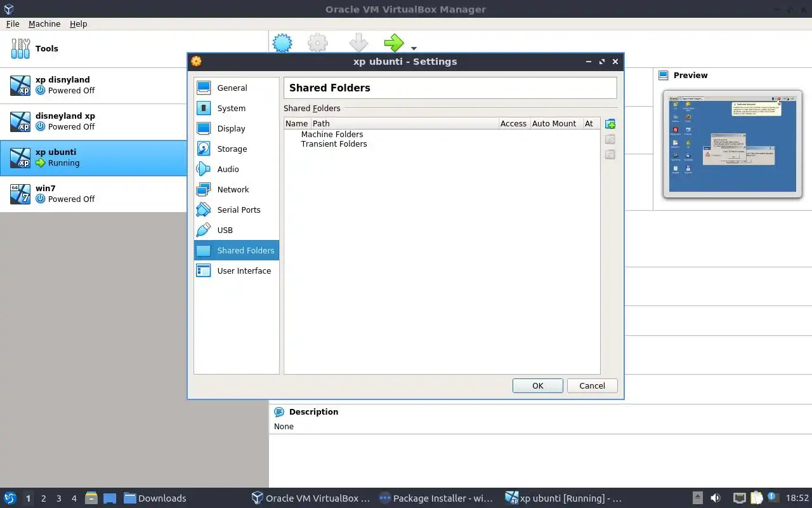Switch to workspace 3 in the taskbar
The width and height of the screenshot is (812, 508).
[x=58, y=498]
